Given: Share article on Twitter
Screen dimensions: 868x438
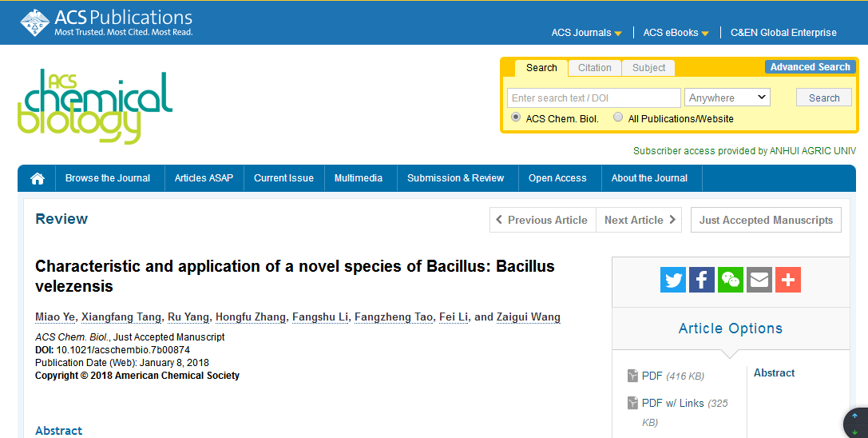Looking at the screenshot, I should click(673, 280).
